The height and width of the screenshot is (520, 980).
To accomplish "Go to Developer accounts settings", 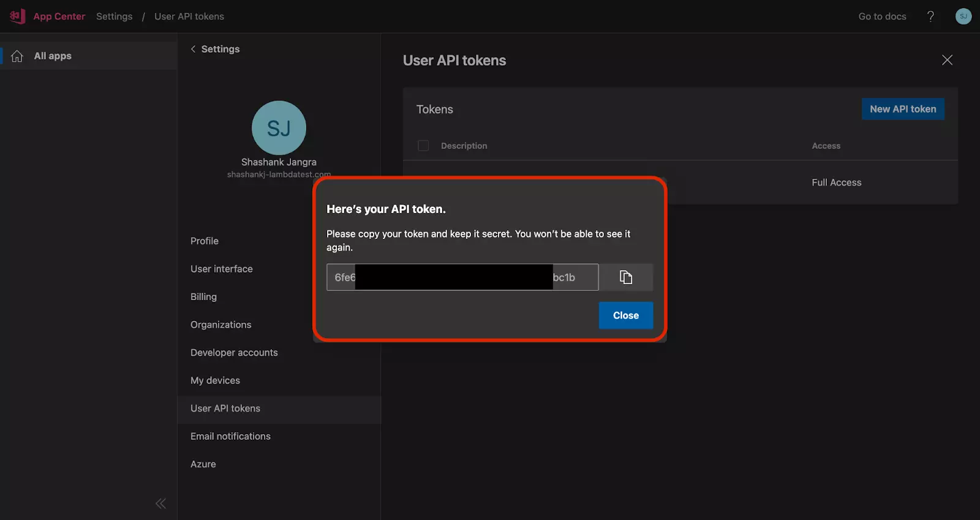I will pos(234,353).
